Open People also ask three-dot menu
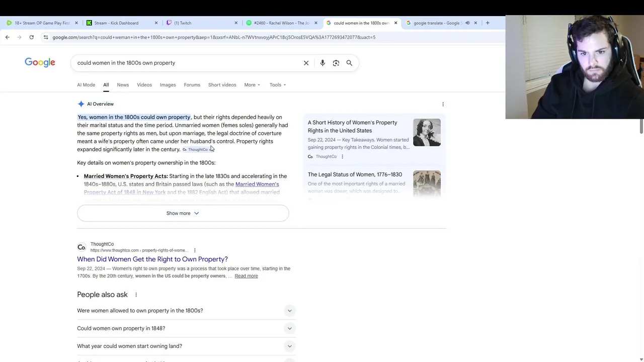644x362 pixels. 136,295
